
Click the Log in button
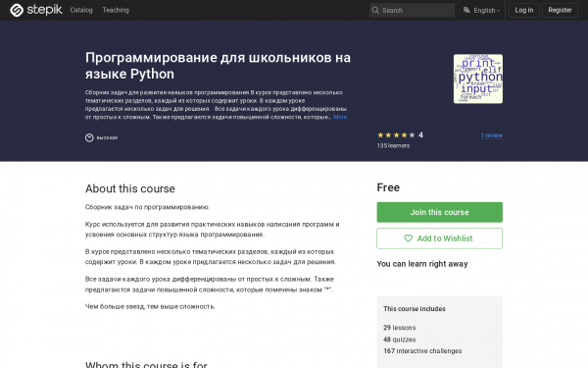(x=524, y=10)
